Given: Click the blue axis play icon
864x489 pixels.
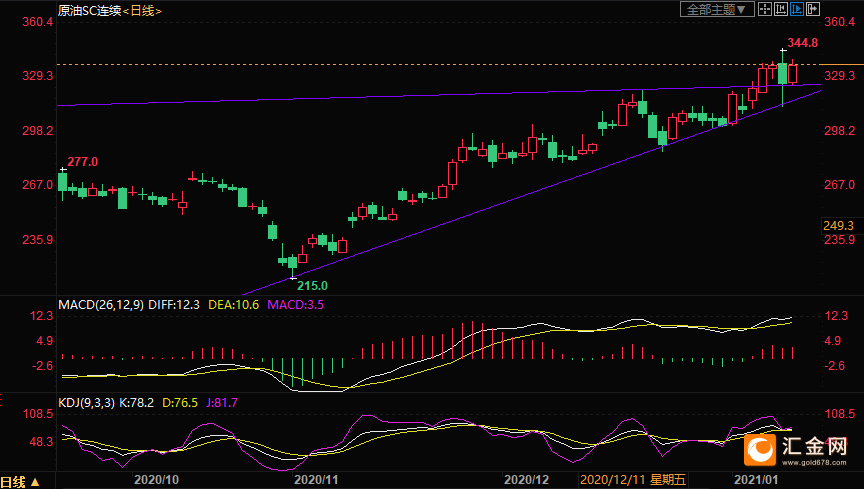Looking at the screenshot, I should (797, 9).
